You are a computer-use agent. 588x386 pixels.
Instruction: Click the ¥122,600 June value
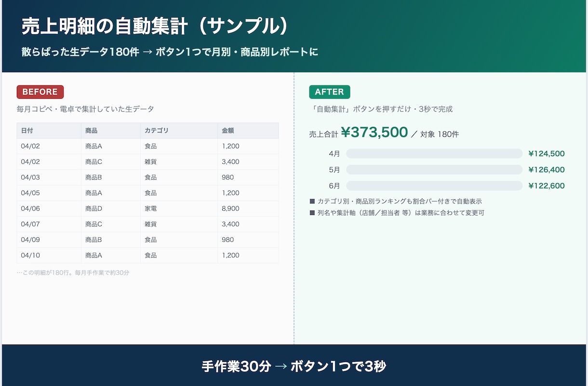click(x=546, y=186)
